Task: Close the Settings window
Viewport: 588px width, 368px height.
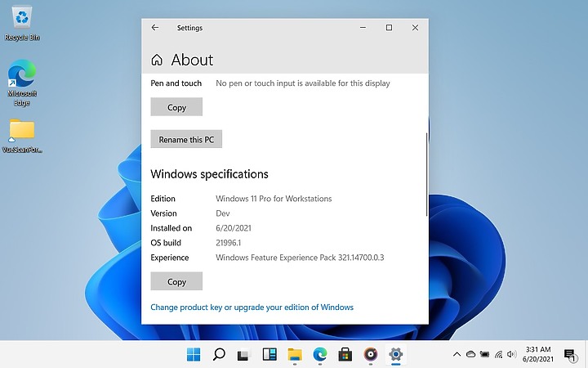Action: tap(415, 28)
